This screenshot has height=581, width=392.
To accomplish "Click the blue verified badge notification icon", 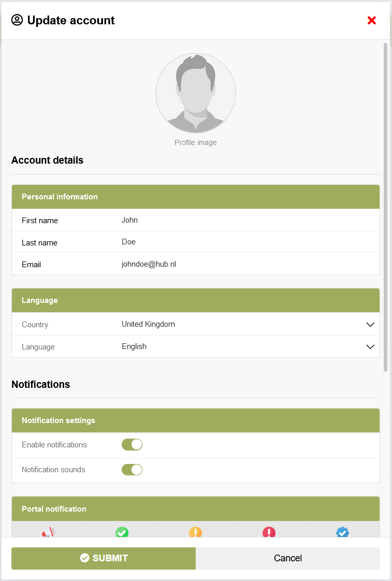I will click(x=342, y=532).
